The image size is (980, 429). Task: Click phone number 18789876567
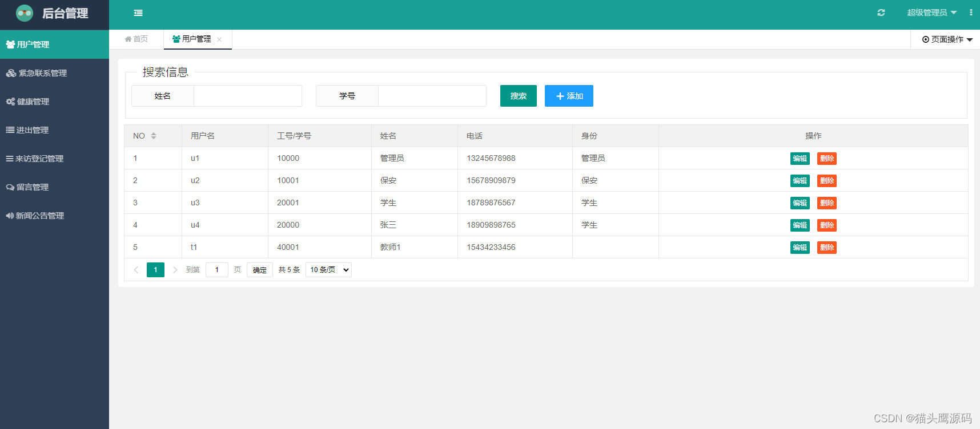[x=491, y=203]
